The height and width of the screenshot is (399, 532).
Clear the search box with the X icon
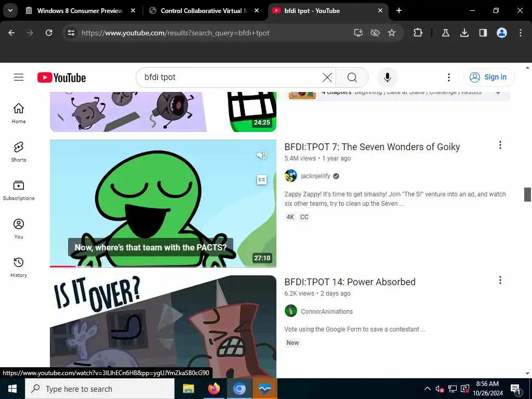(x=327, y=77)
